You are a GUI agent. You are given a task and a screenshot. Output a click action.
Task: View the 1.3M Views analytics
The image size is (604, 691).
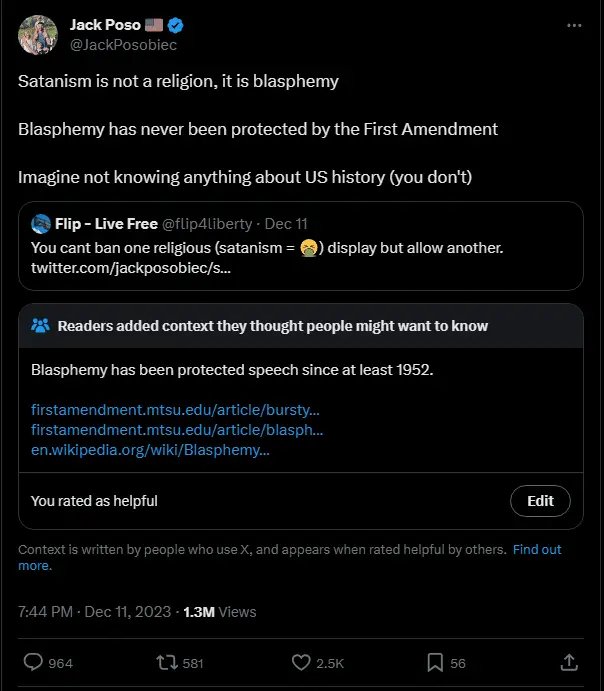tap(220, 611)
